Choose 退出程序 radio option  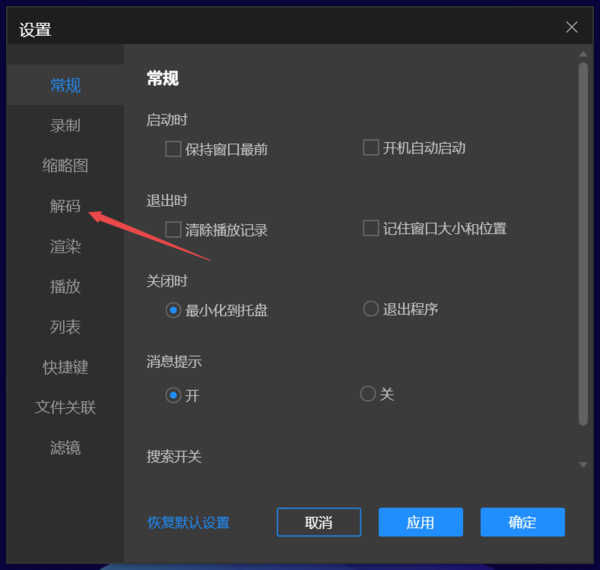(x=371, y=309)
